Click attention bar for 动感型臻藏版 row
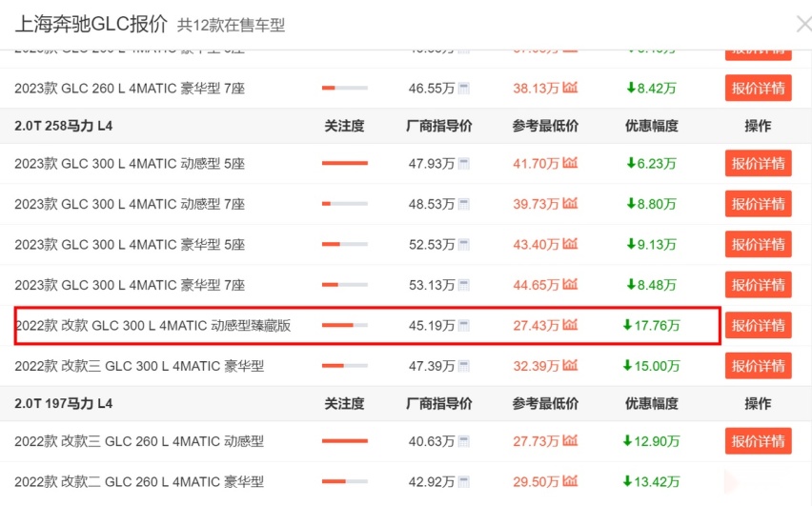The width and height of the screenshot is (812, 506). 345,325
